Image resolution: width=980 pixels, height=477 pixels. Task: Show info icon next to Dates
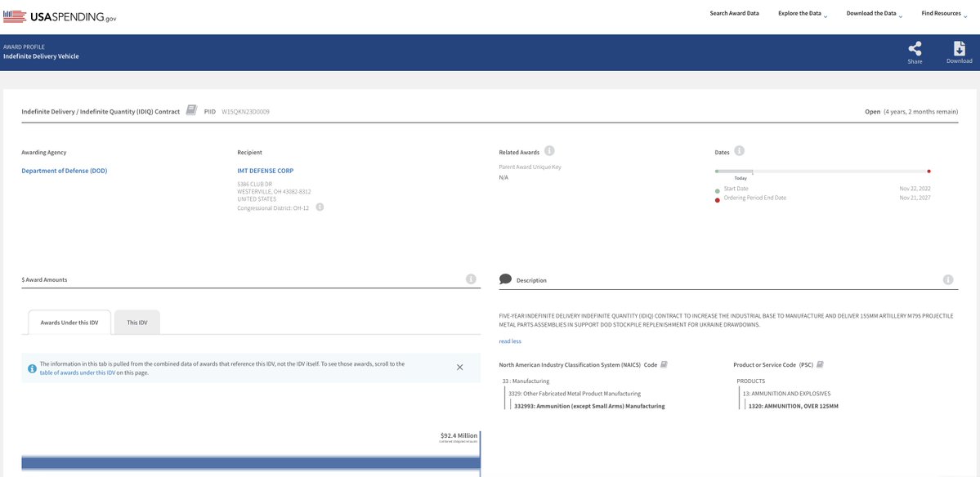(739, 151)
